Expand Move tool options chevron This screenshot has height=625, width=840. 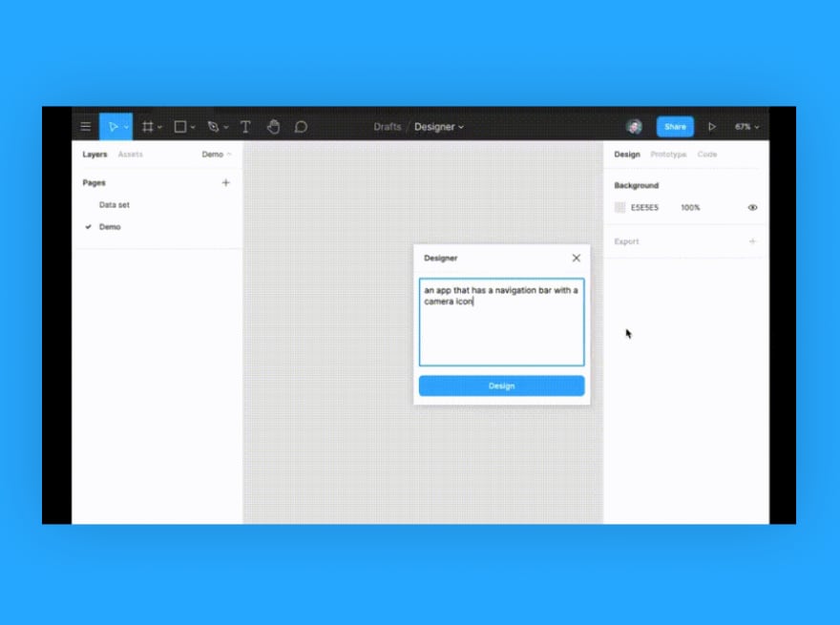(x=126, y=127)
